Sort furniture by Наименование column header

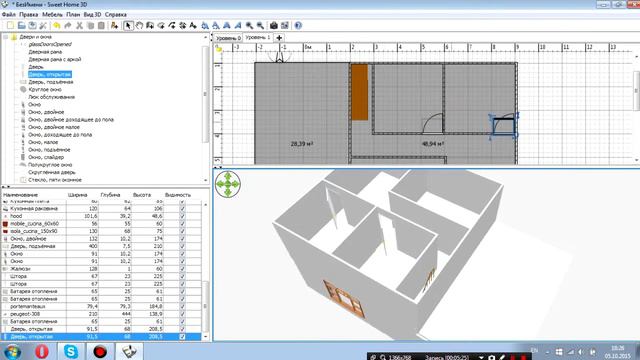coord(34,195)
